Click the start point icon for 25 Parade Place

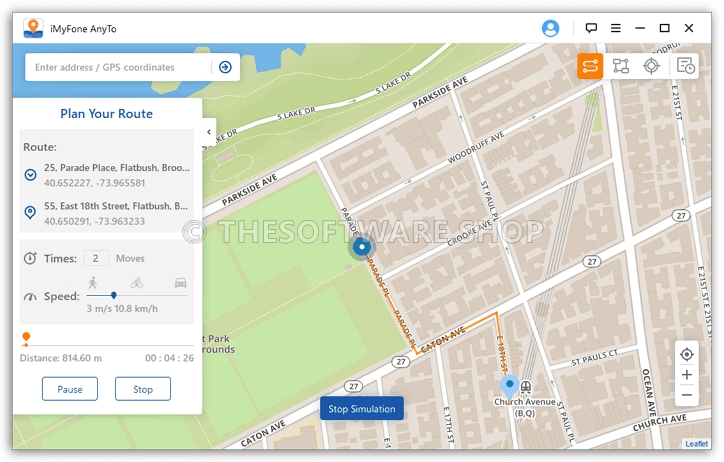pos(30,175)
